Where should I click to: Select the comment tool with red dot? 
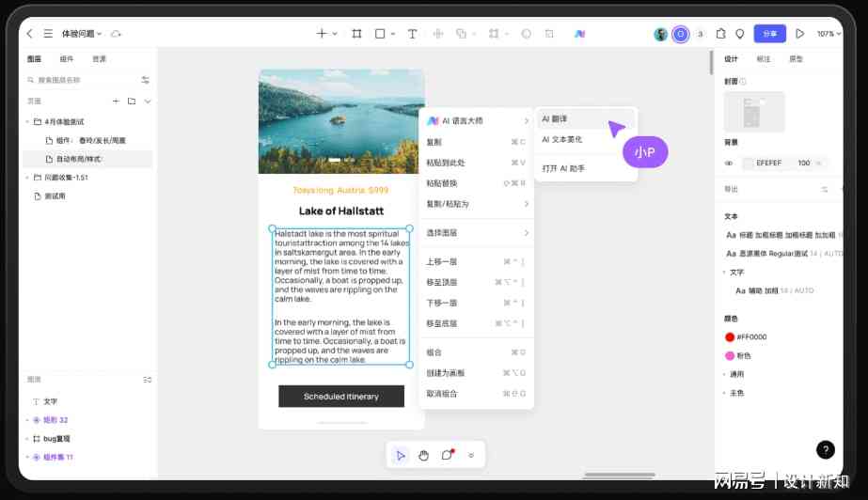point(448,455)
